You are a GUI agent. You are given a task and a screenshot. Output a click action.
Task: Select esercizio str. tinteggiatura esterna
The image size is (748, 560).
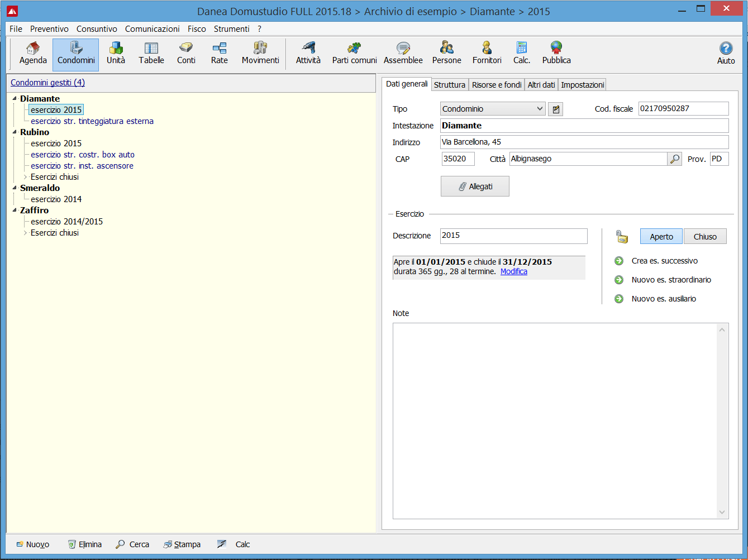point(92,121)
